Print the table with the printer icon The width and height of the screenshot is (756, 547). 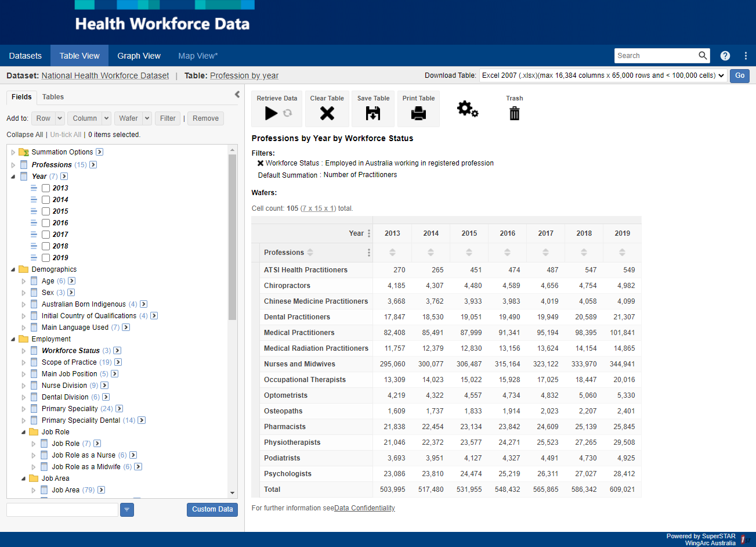418,113
